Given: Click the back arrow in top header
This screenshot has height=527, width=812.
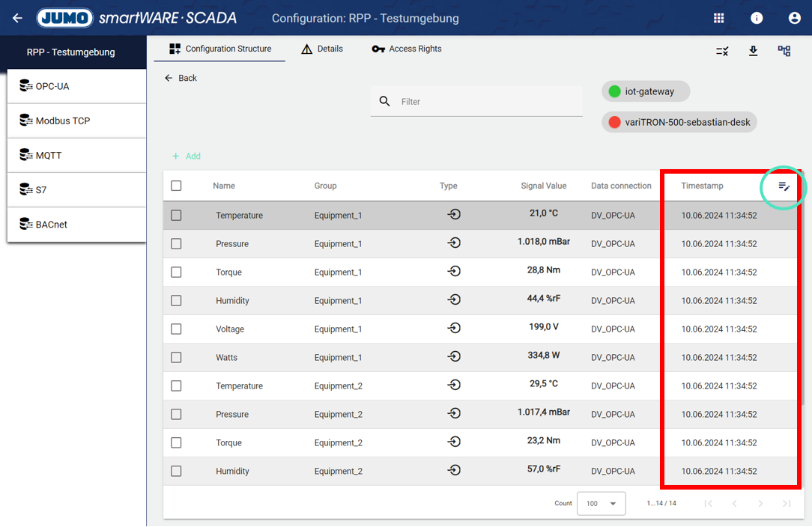Looking at the screenshot, I should (17, 18).
